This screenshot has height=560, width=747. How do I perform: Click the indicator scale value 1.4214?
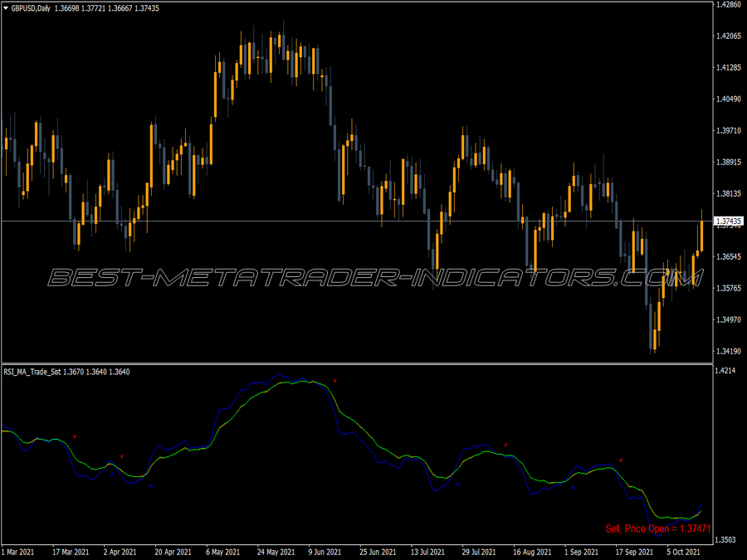pyautogui.click(x=726, y=371)
